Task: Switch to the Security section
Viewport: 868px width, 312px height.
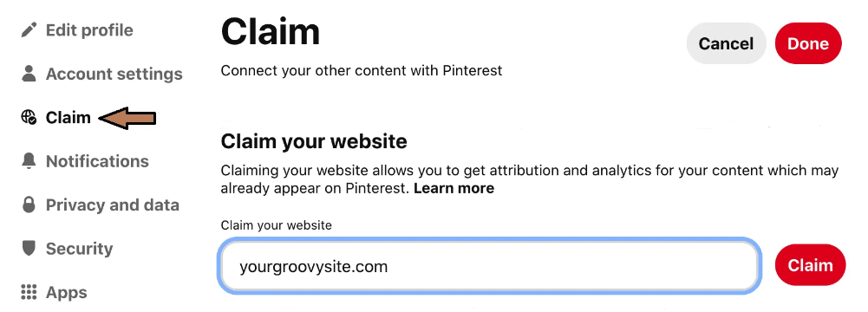Action: (79, 249)
